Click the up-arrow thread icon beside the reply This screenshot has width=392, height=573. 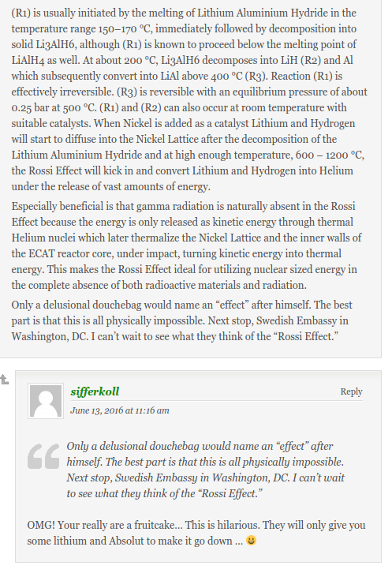5,380
